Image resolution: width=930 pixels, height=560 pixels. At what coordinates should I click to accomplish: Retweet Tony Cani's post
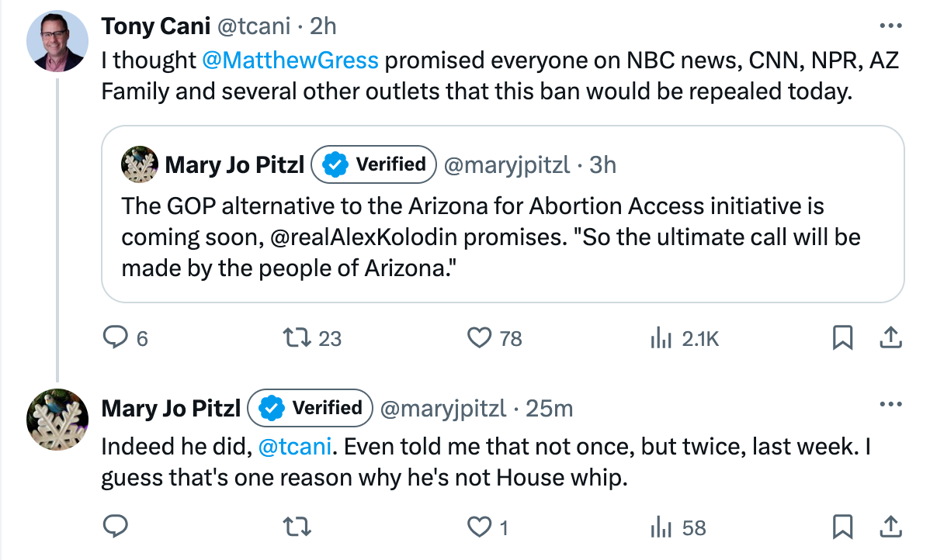[297, 338]
